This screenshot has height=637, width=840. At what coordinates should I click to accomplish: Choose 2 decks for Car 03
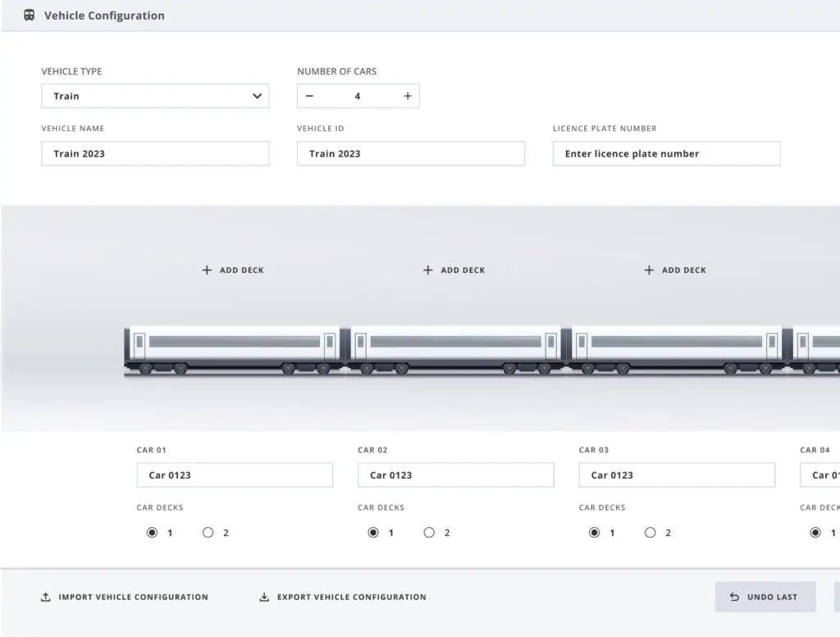(651, 533)
